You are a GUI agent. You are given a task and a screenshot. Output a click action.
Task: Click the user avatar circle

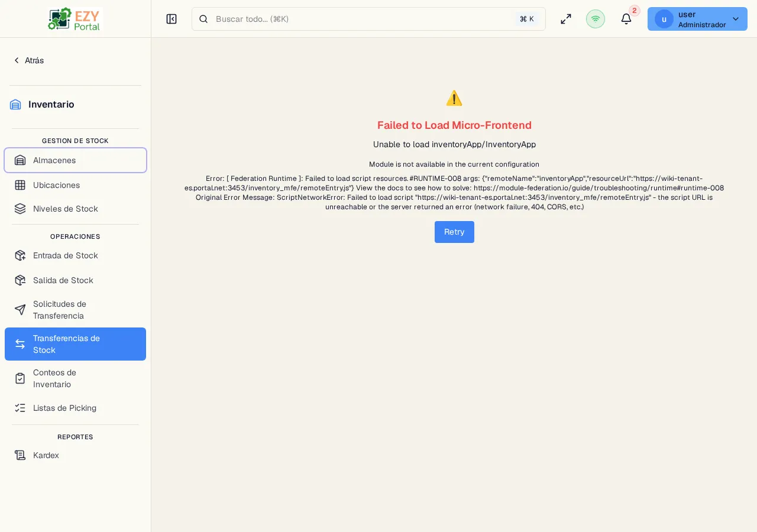[664, 19]
